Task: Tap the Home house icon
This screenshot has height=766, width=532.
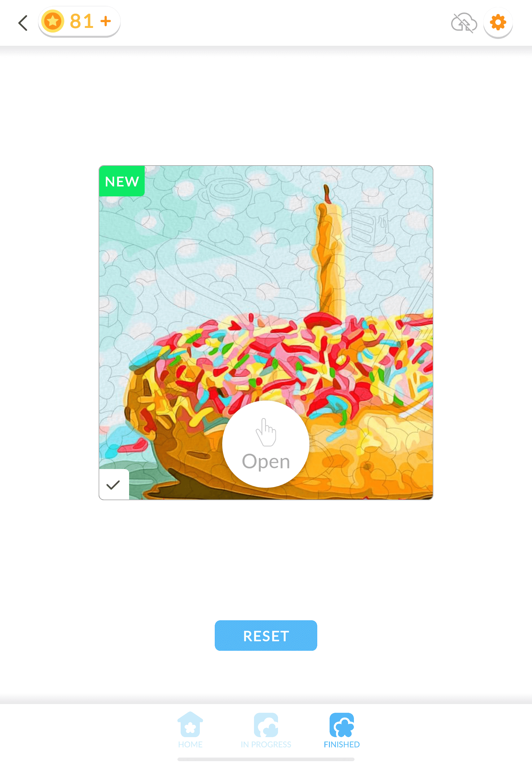Action: pos(190,724)
